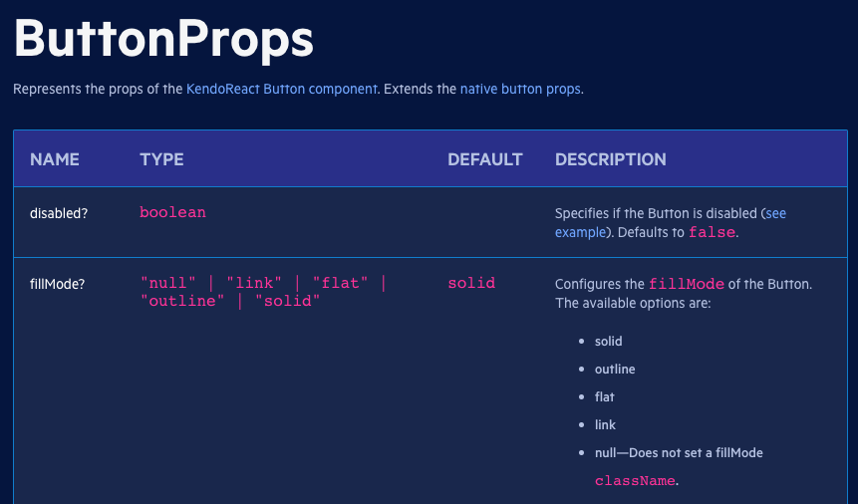Click the ButtonProps page heading
The image size is (858, 504).
coord(163,39)
